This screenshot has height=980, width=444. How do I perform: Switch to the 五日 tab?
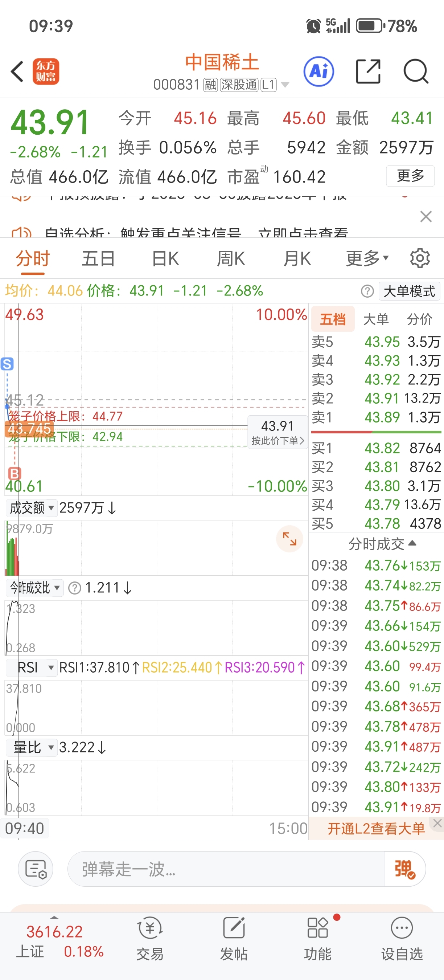(x=98, y=259)
